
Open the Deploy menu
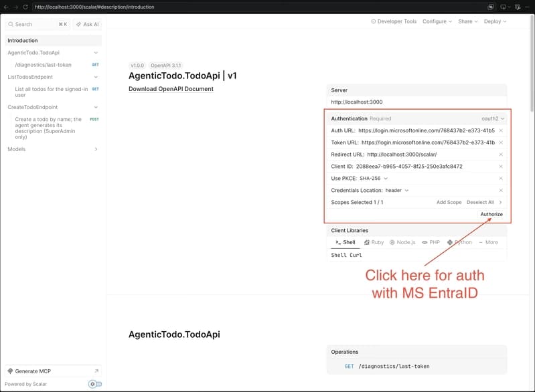point(495,21)
